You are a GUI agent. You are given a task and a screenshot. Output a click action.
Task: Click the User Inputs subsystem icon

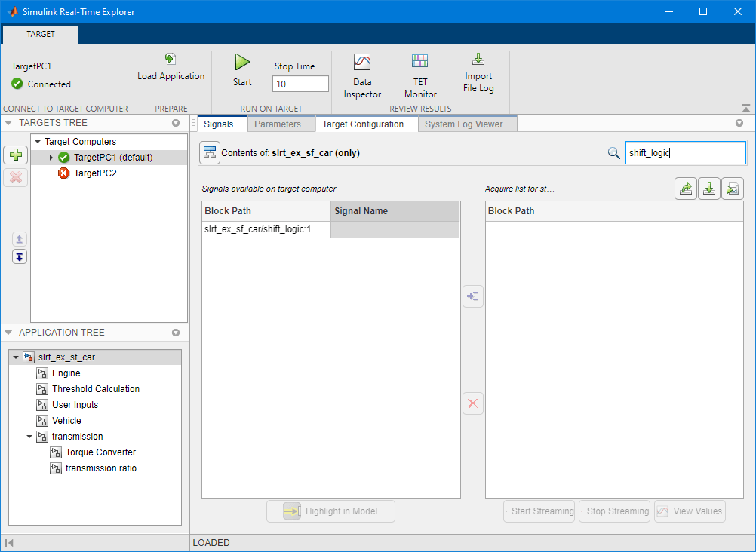tap(42, 405)
